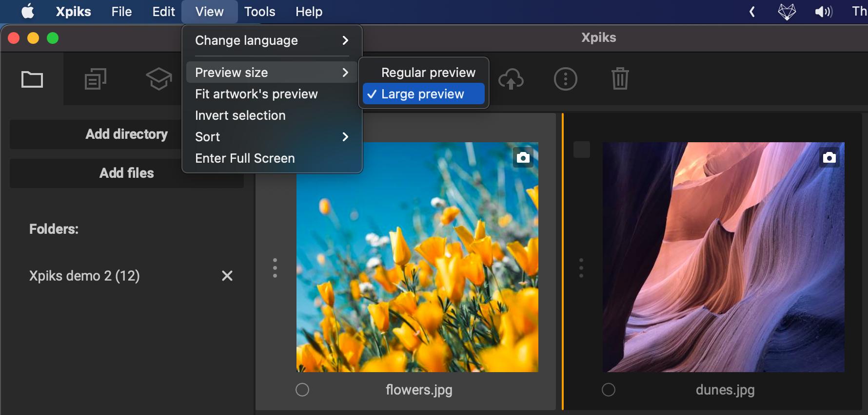Open the more options circle icon

(x=566, y=79)
